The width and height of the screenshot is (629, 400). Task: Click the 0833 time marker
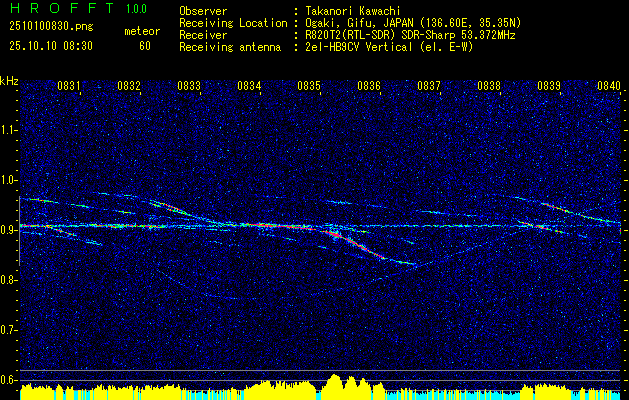click(189, 85)
